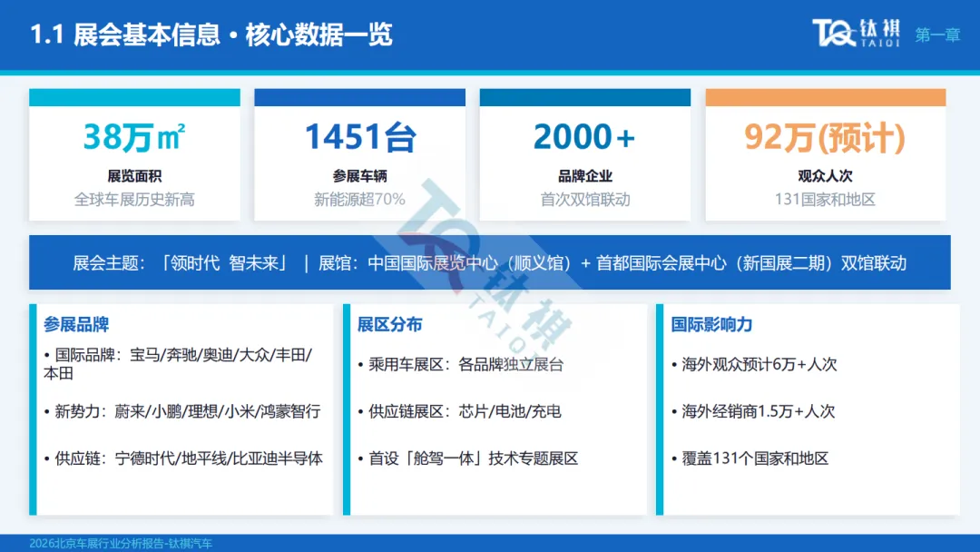Click the 92万(预计) figure
Image resolution: width=980 pixels, height=552 pixels.
click(x=825, y=137)
